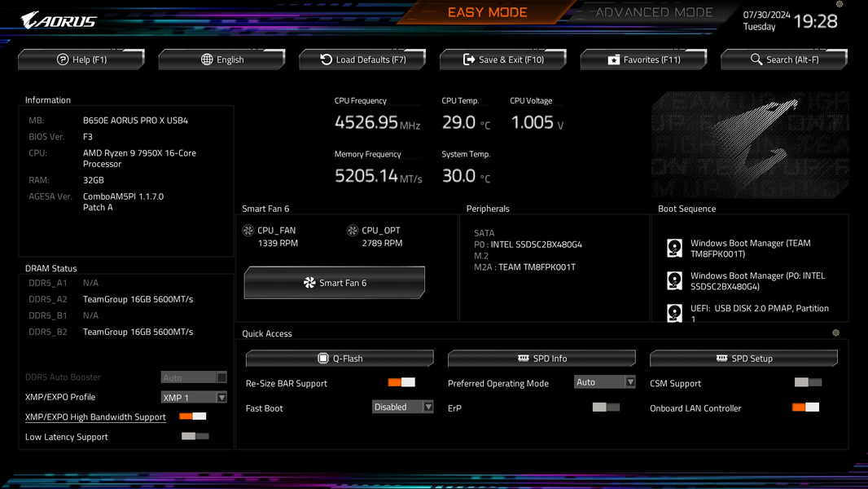Open SPD Setup

click(743, 359)
